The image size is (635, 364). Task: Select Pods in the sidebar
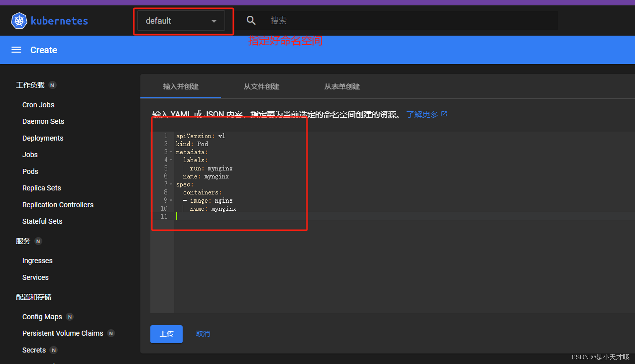point(30,171)
